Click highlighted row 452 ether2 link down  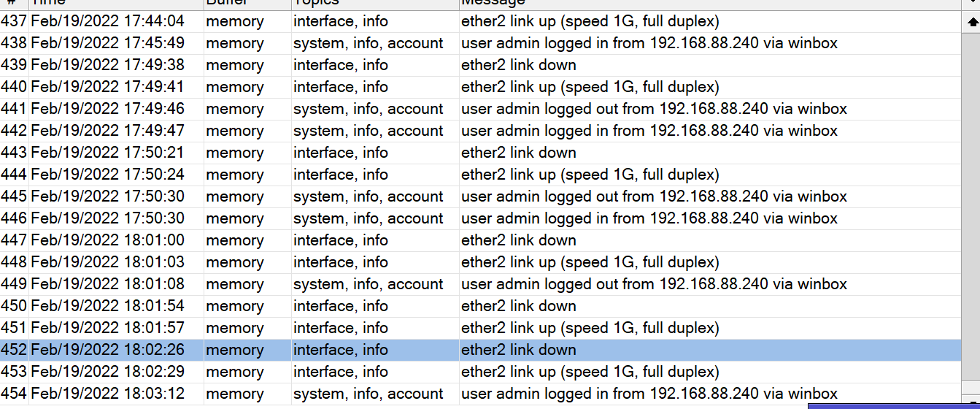482,350
